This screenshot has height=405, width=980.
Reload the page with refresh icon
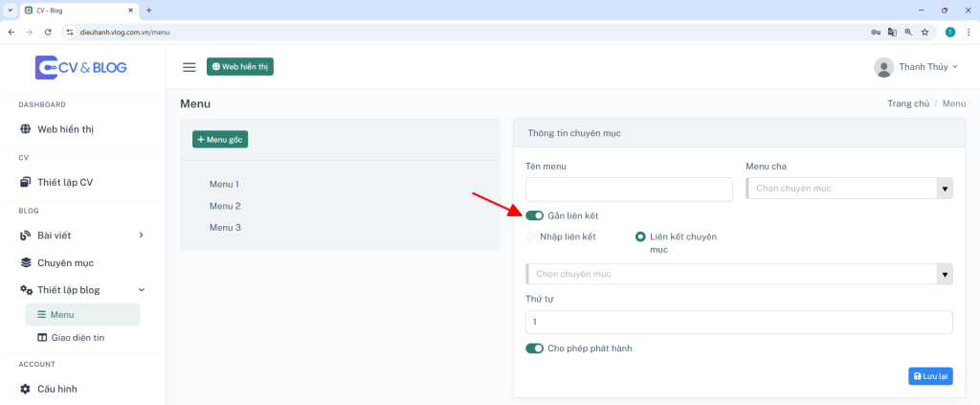48,32
